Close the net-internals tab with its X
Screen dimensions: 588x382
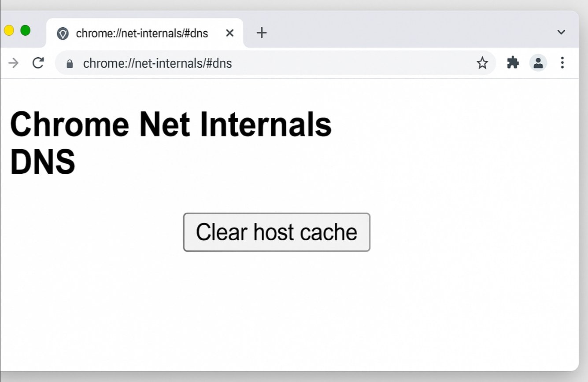pos(229,33)
